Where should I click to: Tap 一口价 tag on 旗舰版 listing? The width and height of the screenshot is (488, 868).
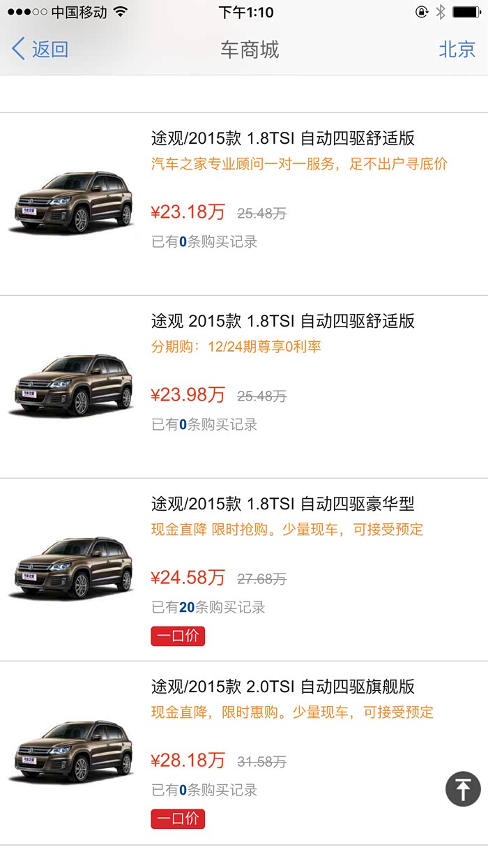(x=178, y=819)
